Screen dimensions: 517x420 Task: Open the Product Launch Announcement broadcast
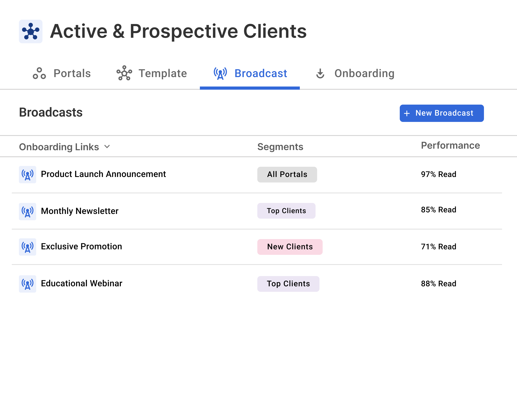103,174
